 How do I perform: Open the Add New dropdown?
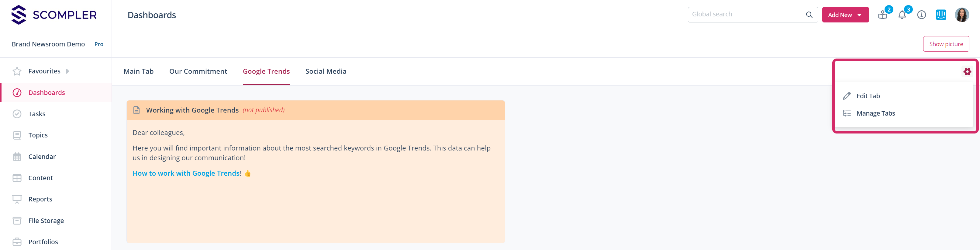pyautogui.click(x=845, y=15)
